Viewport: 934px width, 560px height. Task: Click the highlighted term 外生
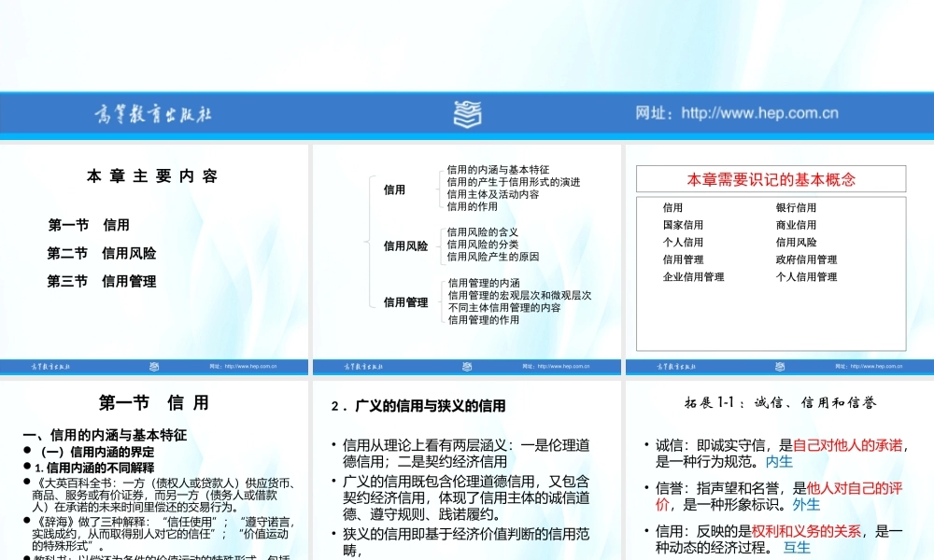805,504
